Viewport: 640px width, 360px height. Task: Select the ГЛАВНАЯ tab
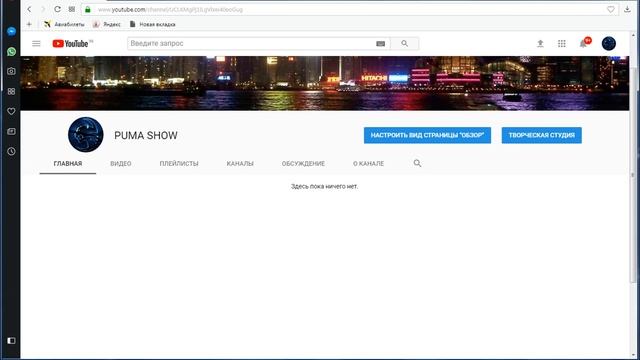pyautogui.click(x=68, y=164)
